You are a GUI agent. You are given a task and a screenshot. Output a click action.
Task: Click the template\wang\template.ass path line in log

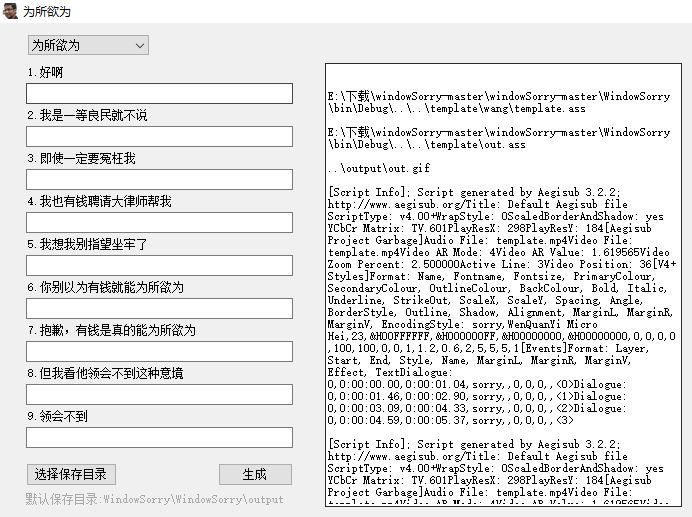click(x=499, y=102)
